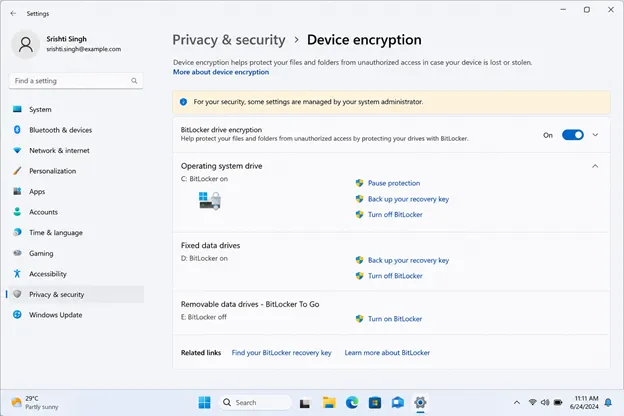Image resolution: width=624 pixels, height=416 pixels.
Task: Click the Settings gear on the taskbar
Action: point(420,402)
